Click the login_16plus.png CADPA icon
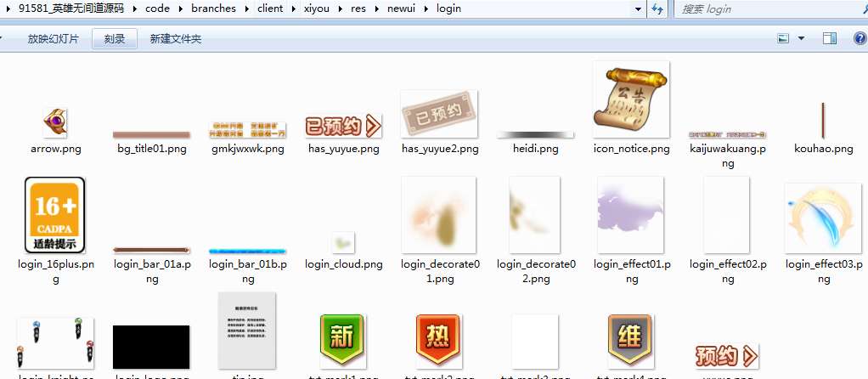 (x=55, y=215)
